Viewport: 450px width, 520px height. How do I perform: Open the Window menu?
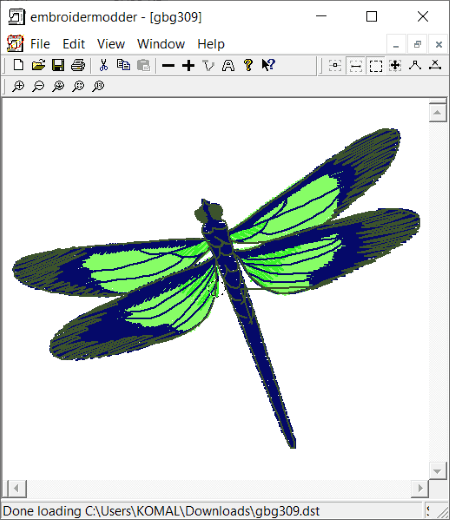pos(161,44)
